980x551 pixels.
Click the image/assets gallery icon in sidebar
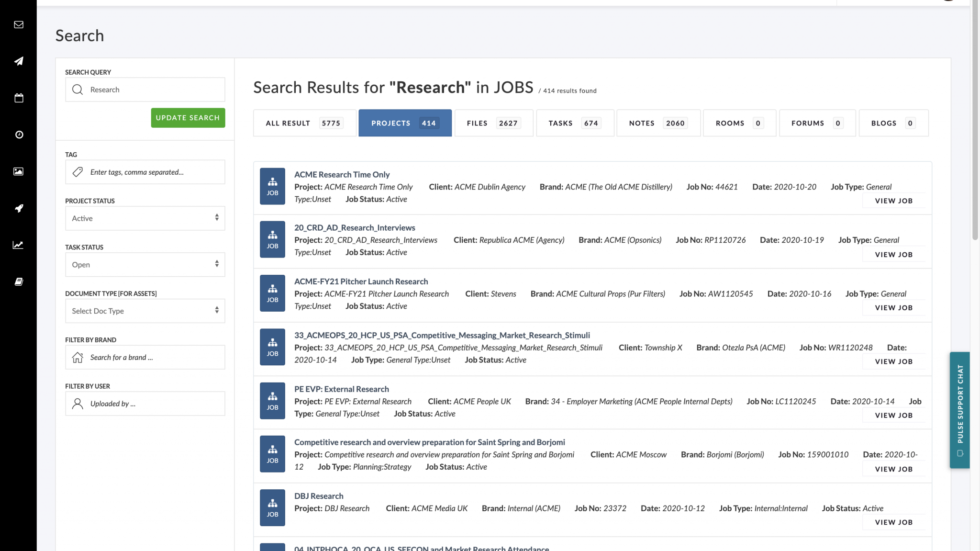click(18, 171)
